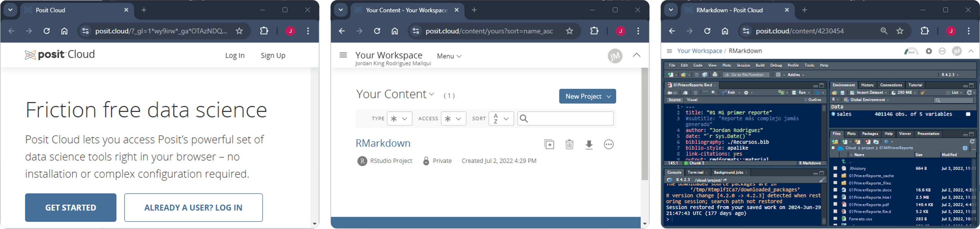Check the box next to 01PrimerReporte.html

click(835, 197)
